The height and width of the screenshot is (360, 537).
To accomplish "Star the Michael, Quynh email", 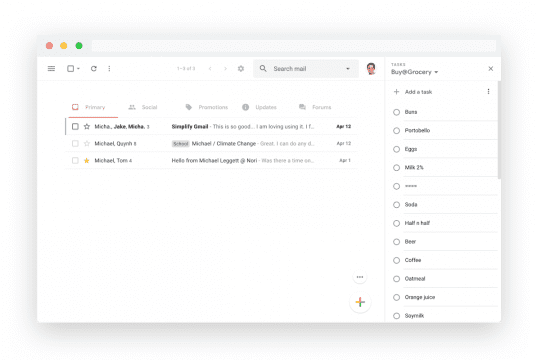I will point(87,144).
